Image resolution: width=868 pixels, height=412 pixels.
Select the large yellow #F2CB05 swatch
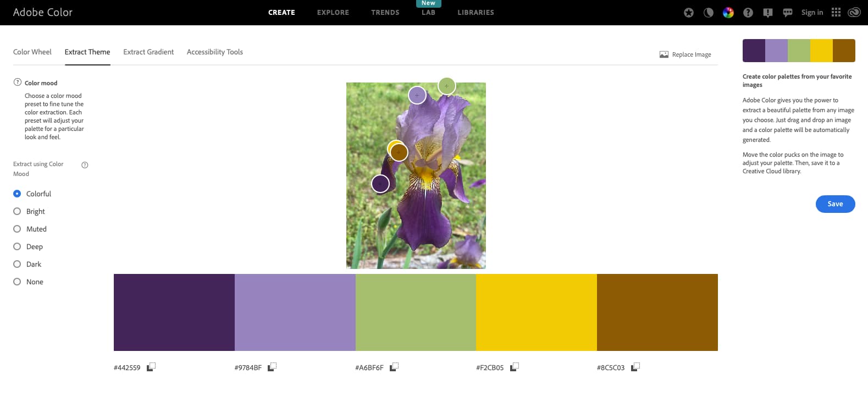click(537, 312)
